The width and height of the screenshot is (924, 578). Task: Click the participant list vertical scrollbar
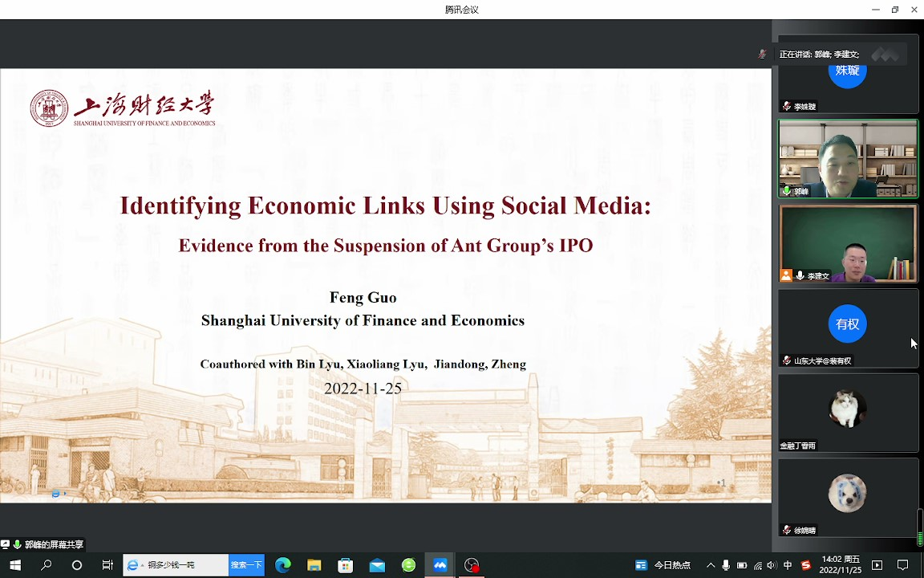click(x=920, y=527)
